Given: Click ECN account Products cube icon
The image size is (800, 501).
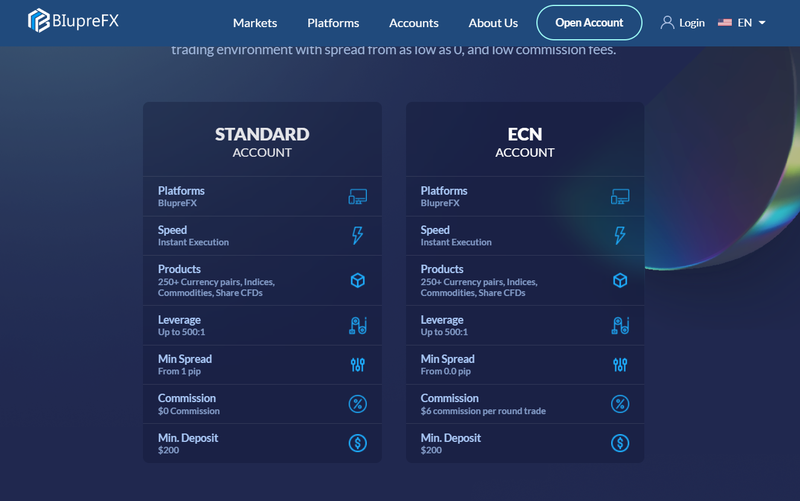Looking at the screenshot, I should tap(620, 280).
